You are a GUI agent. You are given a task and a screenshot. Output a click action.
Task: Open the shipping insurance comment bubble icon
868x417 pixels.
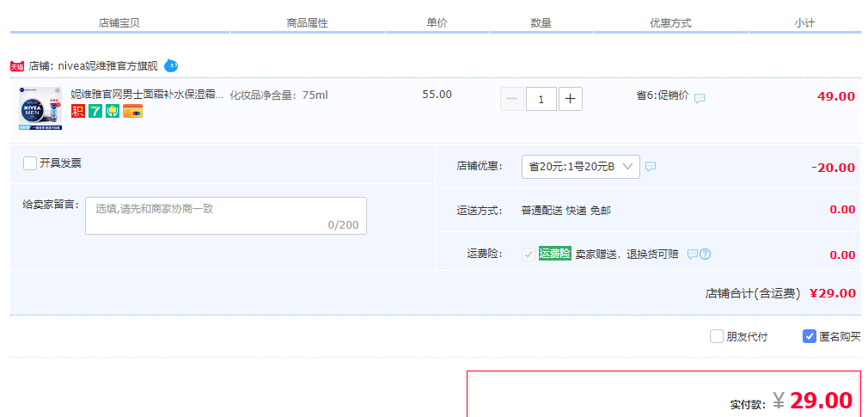coord(693,254)
